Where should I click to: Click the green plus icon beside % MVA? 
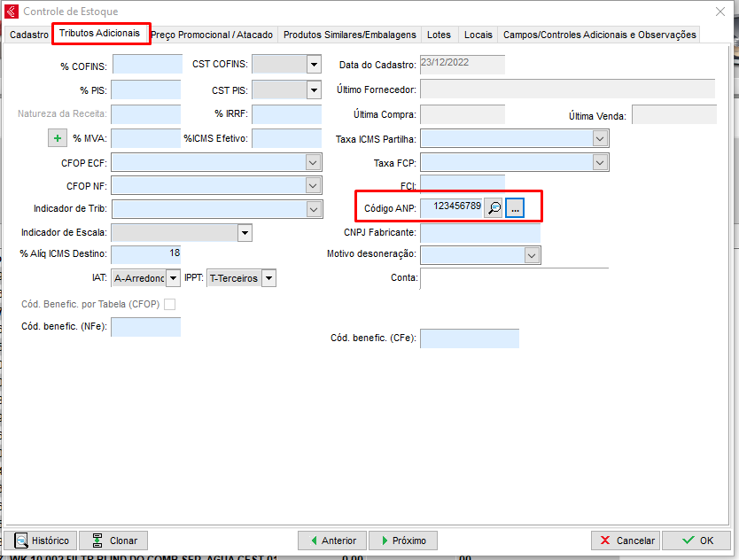pyautogui.click(x=57, y=138)
